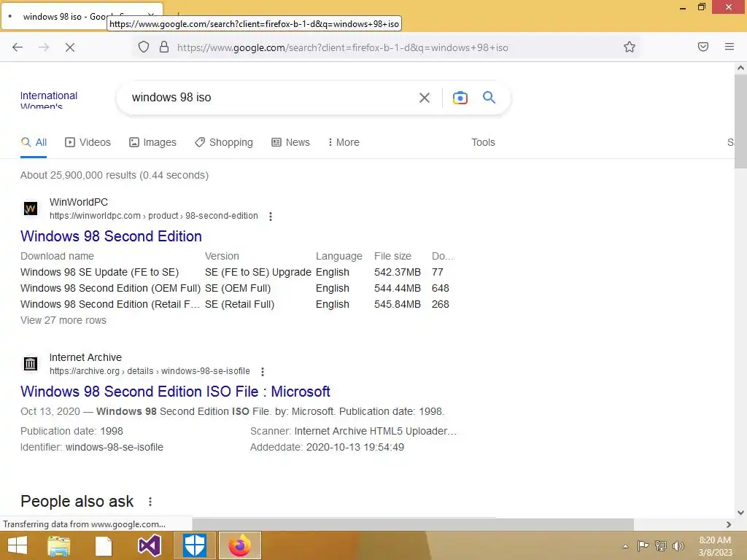Open Internet Archive result options menu
747x560 pixels.
(263, 371)
